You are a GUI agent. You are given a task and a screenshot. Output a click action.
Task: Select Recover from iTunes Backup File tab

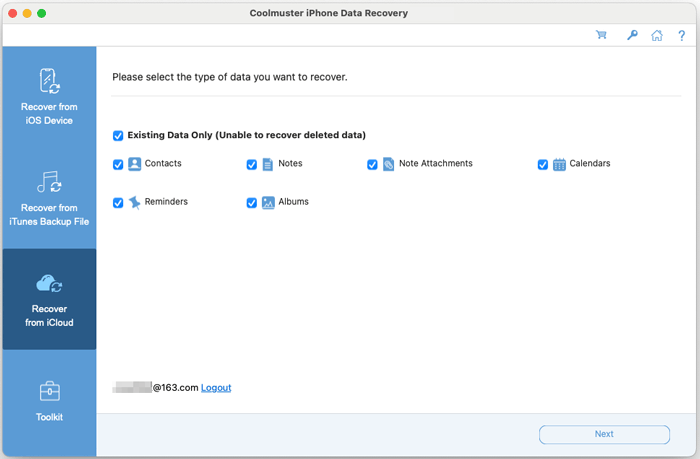tap(49, 198)
